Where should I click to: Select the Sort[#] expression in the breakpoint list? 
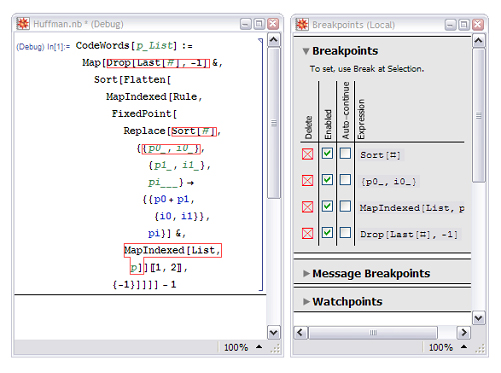(x=380, y=155)
